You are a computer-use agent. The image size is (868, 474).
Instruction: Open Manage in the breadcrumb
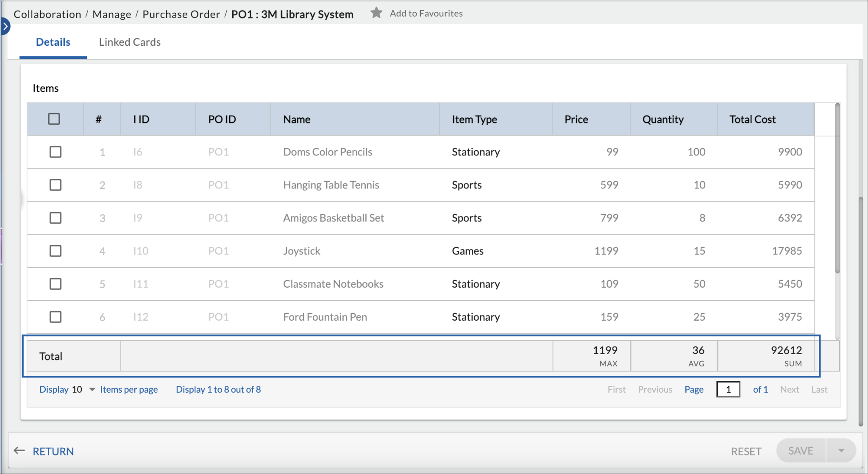[112, 14]
